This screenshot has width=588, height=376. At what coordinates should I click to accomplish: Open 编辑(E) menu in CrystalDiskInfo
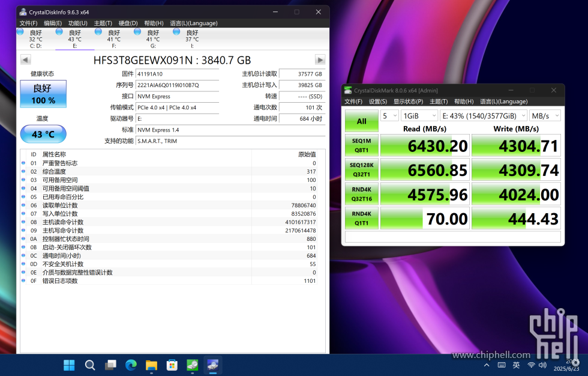pos(53,23)
